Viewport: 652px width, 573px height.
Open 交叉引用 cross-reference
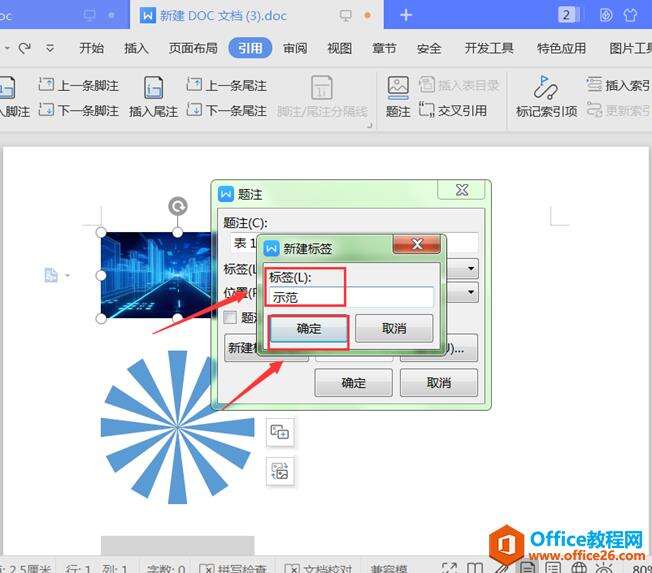(x=453, y=111)
